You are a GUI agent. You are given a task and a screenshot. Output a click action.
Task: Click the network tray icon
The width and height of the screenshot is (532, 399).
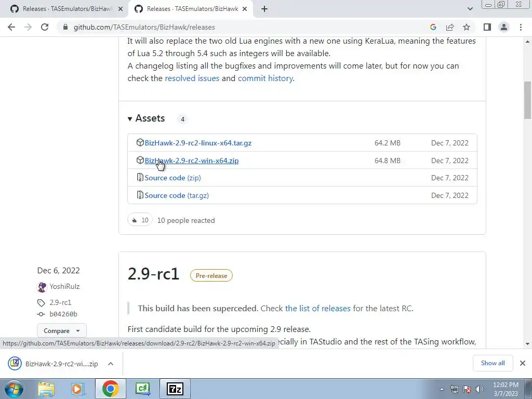[454, 389]
